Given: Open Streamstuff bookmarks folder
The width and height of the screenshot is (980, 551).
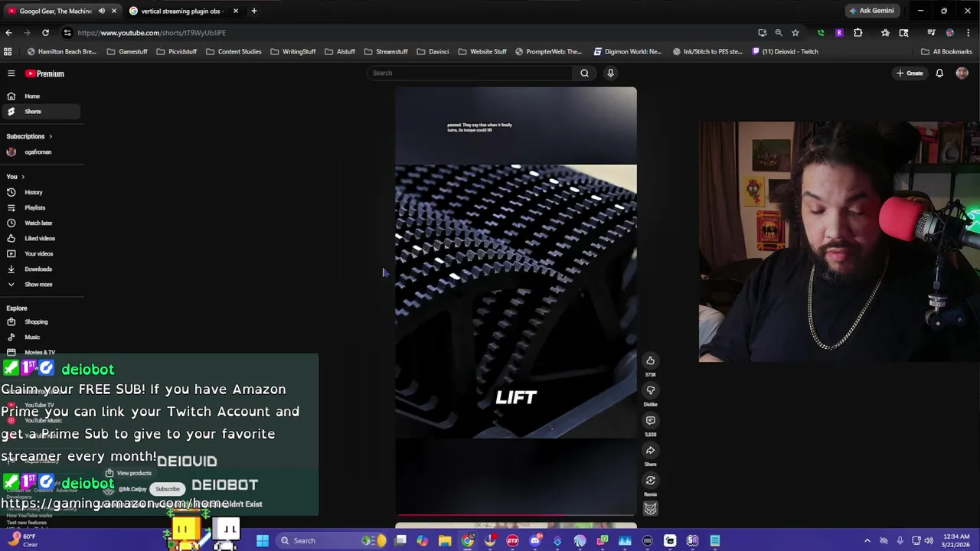Looking at the screenshot, I should [x=386, y=52].
